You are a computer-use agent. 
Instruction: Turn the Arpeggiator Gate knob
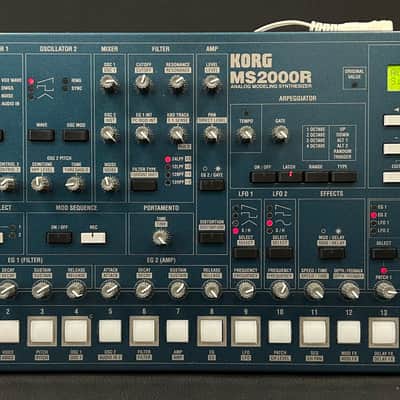click(280, 134)
